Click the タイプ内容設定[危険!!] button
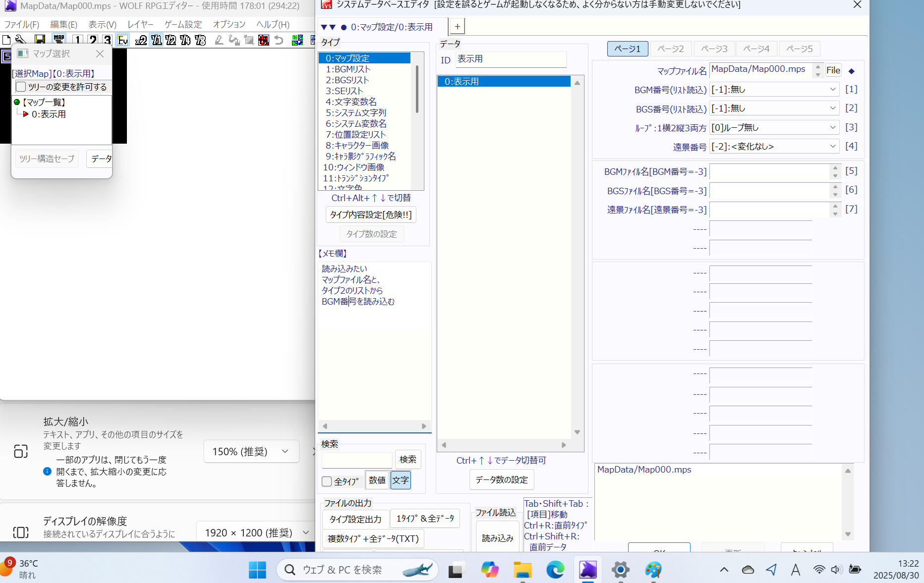Image resolution: width=924 pixels, height=583 pixels. click(x=371, y=215)
